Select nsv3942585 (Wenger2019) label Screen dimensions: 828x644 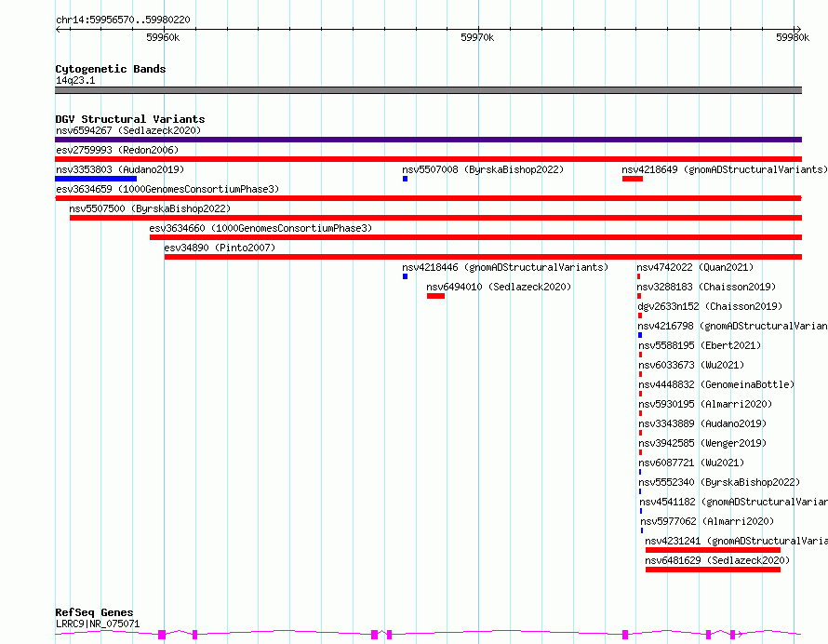702,443
